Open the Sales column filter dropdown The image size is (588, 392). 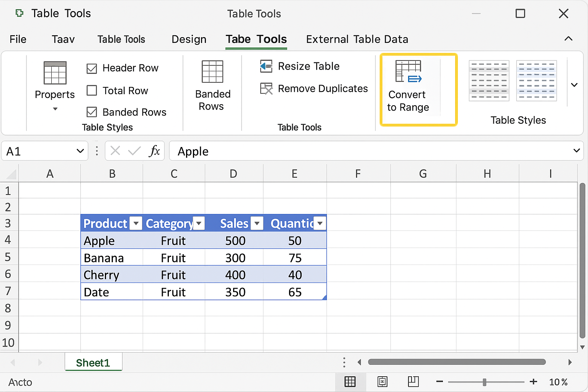257,223
